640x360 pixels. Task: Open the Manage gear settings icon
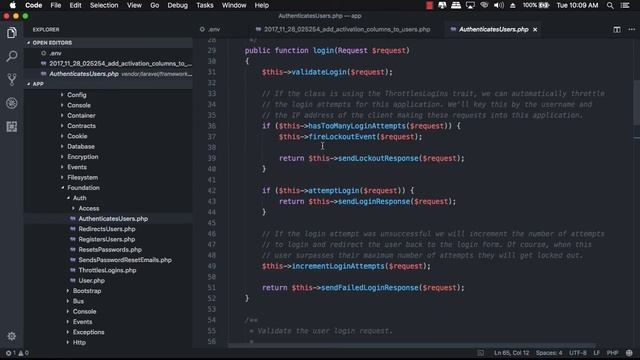click(11, 336)
